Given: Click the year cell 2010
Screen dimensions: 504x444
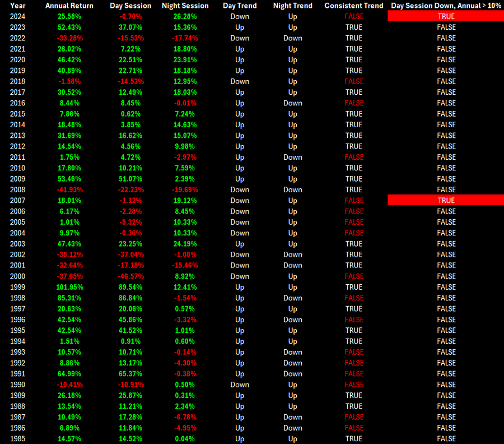Looking at the screenshot, I should pos(18,168).
